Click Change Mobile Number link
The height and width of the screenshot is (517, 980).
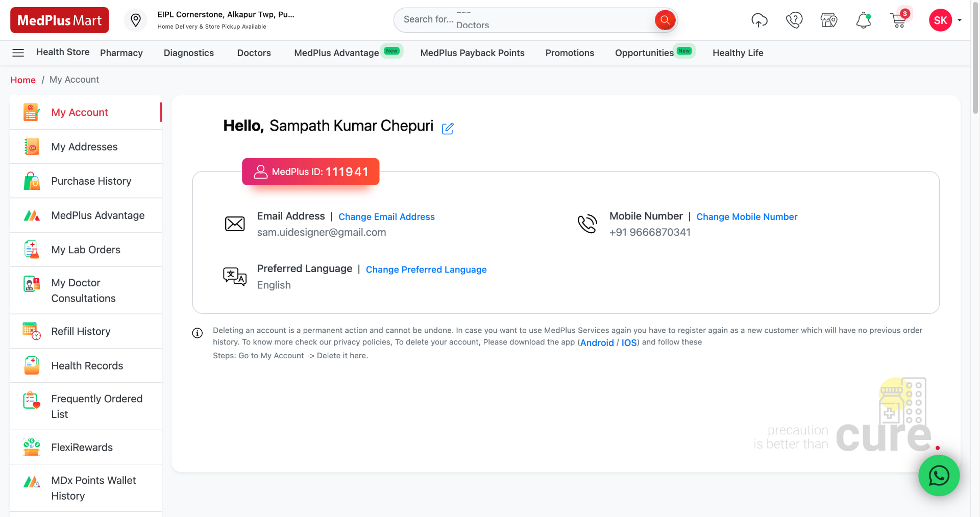tap(747, 217)
